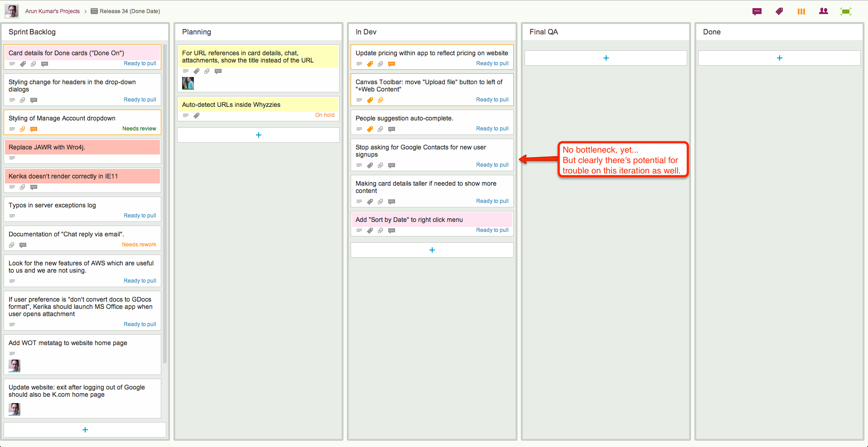Click orange attachment icon on Styling of Manage Account card

tap(23, 129)
